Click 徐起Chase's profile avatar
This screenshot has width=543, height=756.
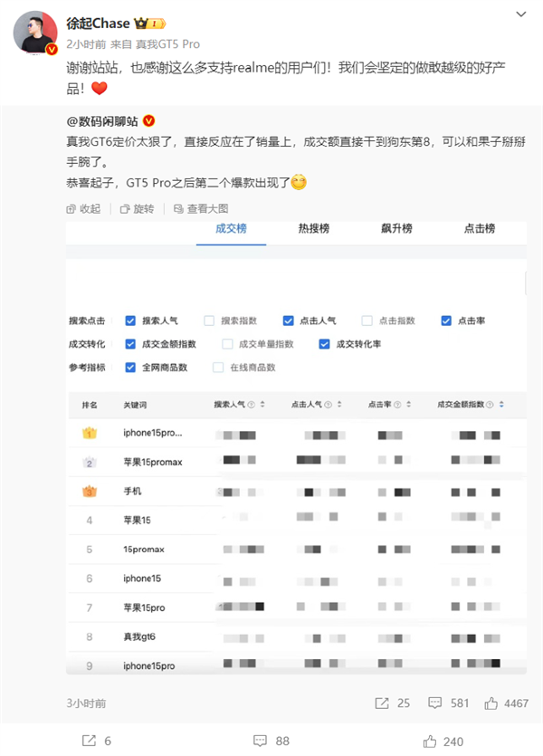click(x=36, y=33)
